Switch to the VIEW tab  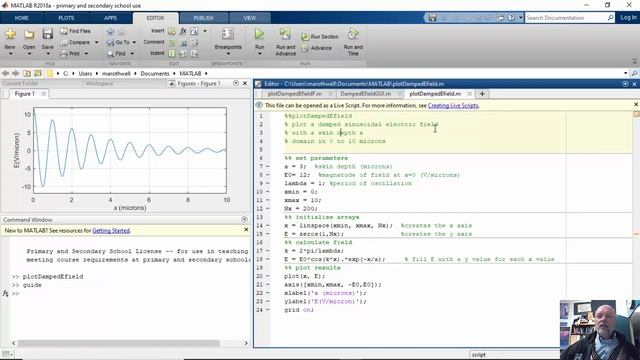pos(249,18)
